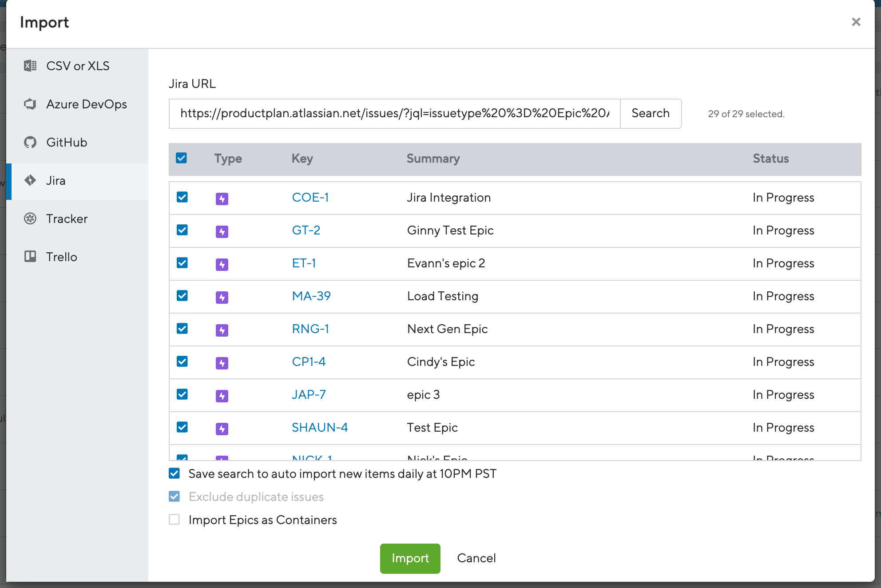881x588 pixels.
Task: Click the Tracker icon in the sidebar
Action: coord(30,219)
